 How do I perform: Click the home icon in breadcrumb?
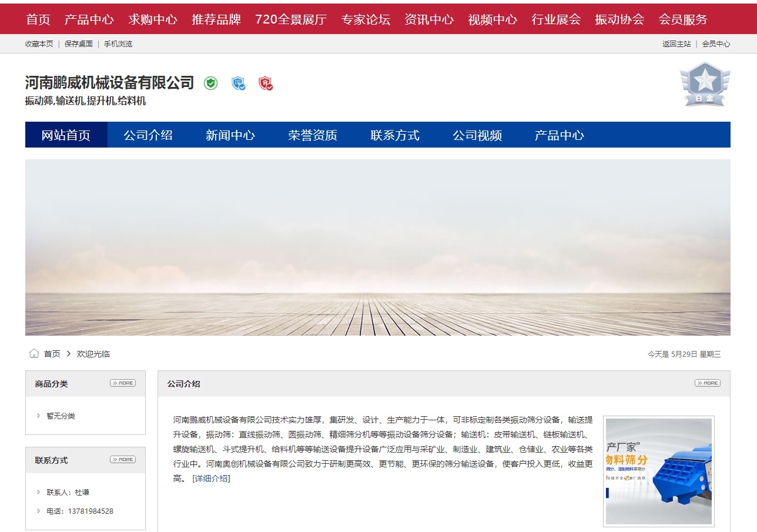pyautogui.click(x=34, y=353)
